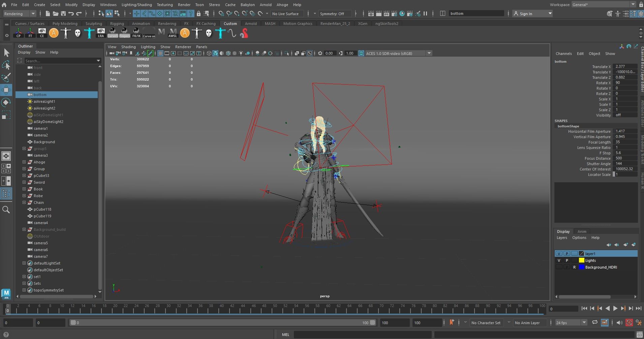Toggle playback P box on layer1

(567, 254)
